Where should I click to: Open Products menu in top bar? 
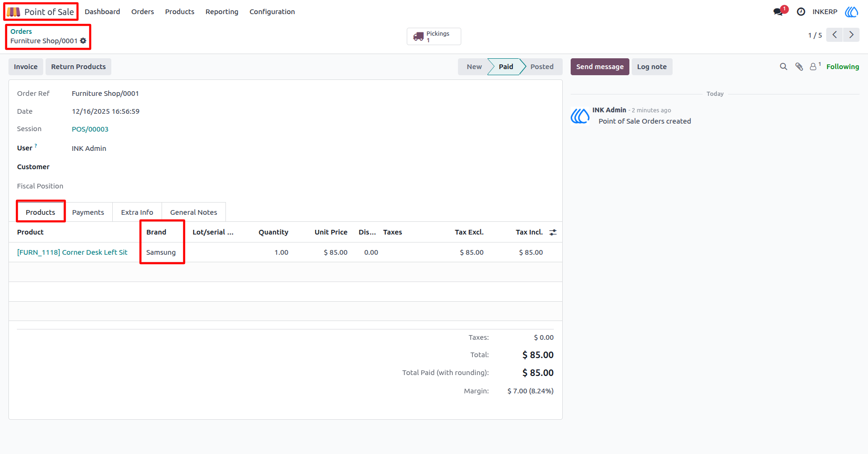tap(179, 12)
